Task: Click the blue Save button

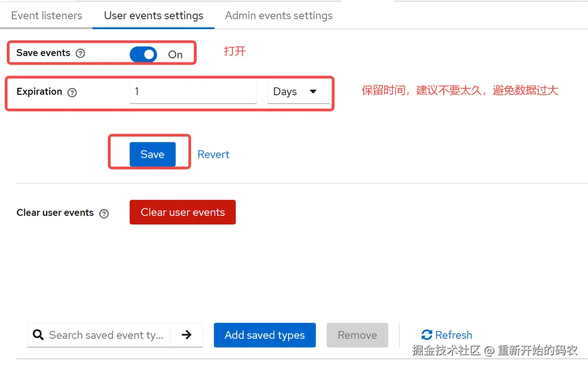Action: (153, 154)
